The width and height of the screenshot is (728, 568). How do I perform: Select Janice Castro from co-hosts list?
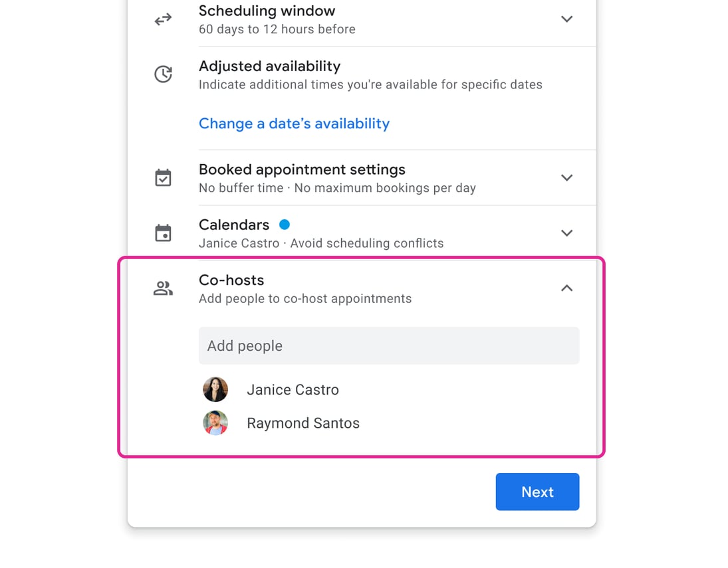[293, 389]
